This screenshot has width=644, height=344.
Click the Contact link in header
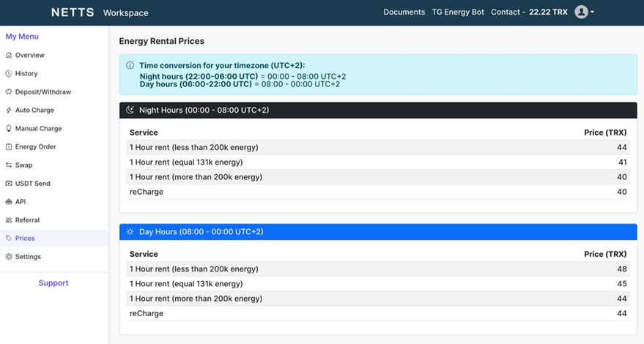click(x=506, y=12)
